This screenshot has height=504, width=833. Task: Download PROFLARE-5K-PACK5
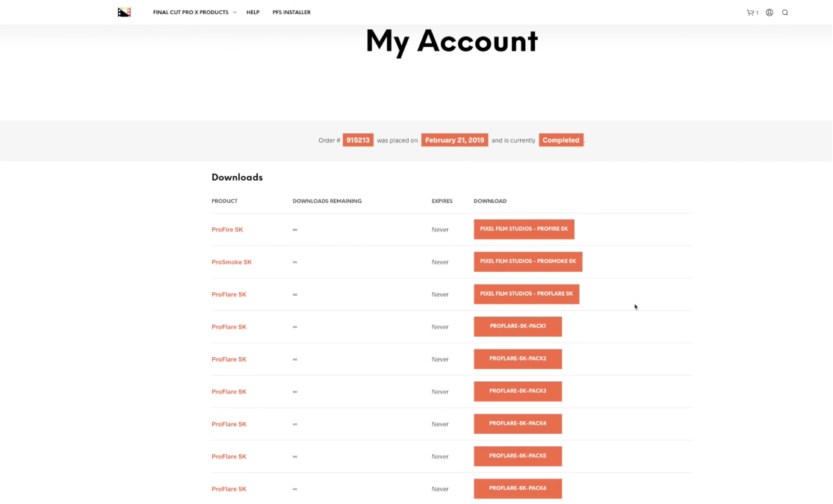pos(518,455)
